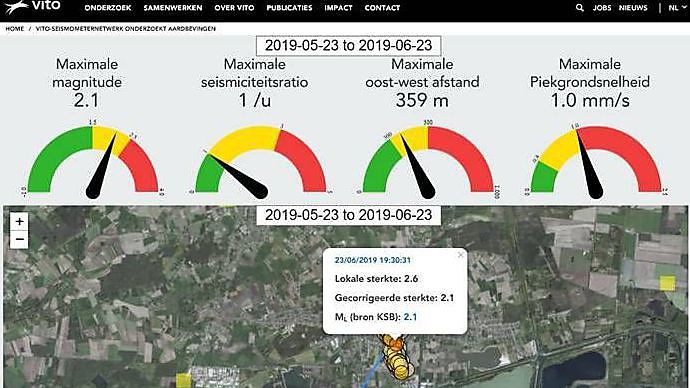Close the earthquake info popup
Image resolution: width=690 pixels, height=388 pixels.
pyautogui.click(x=460, y=255)
